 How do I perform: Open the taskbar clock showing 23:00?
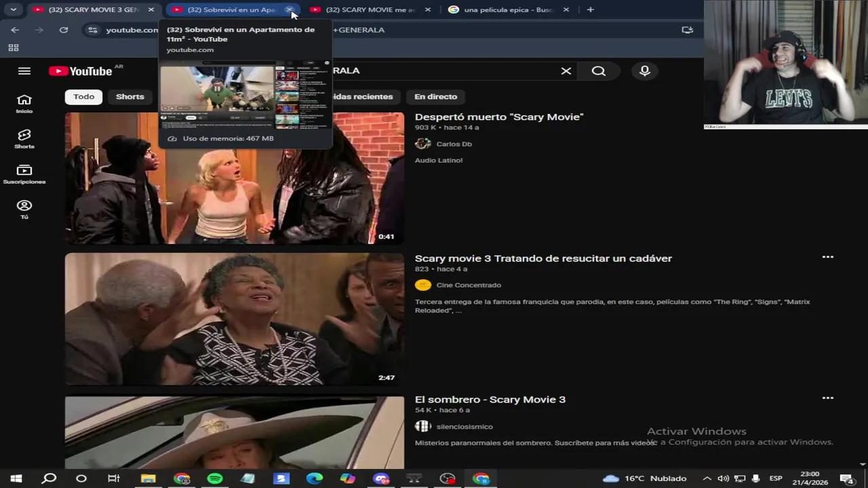[810, 479]
